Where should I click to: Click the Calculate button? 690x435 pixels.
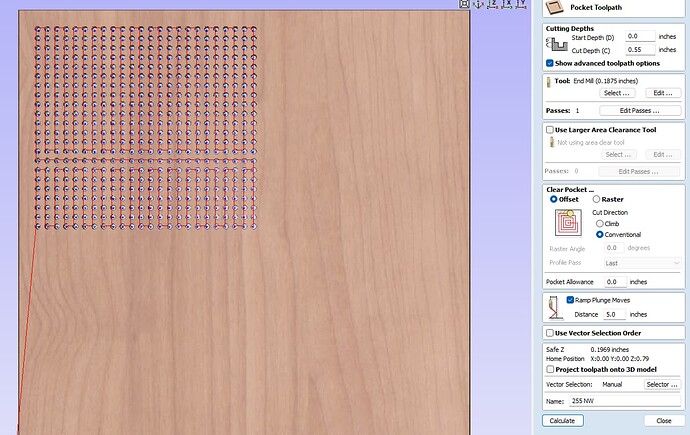coord(562,420)
